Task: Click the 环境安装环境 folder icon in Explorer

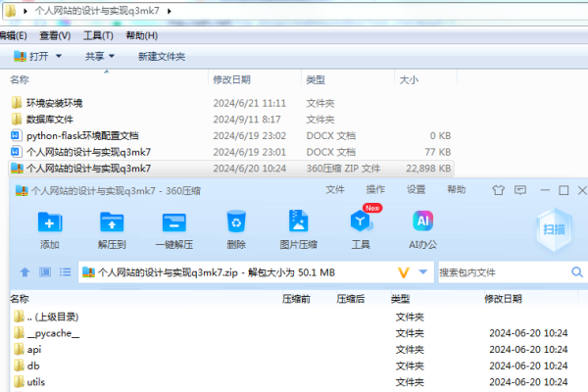Action: point(16,102)
